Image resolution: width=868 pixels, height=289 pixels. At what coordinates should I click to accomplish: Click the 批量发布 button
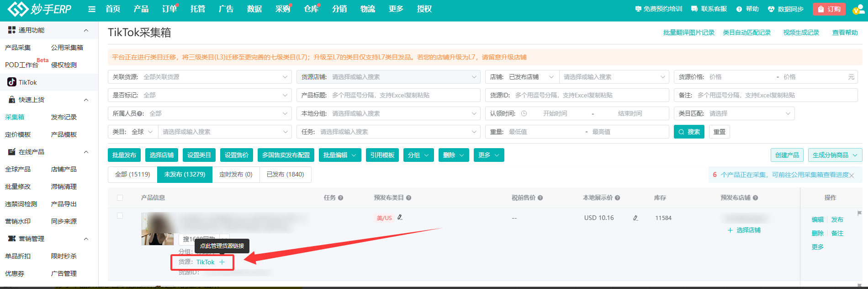coord(124,155)
